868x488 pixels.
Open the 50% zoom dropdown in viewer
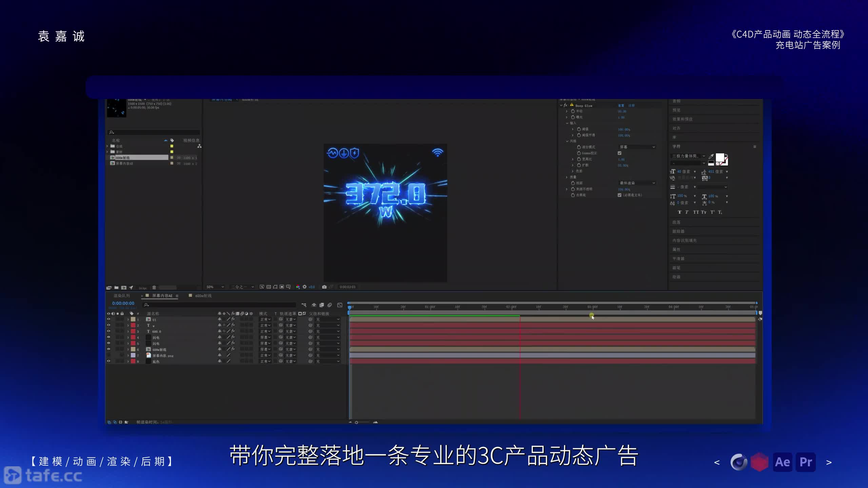point(215,287)
